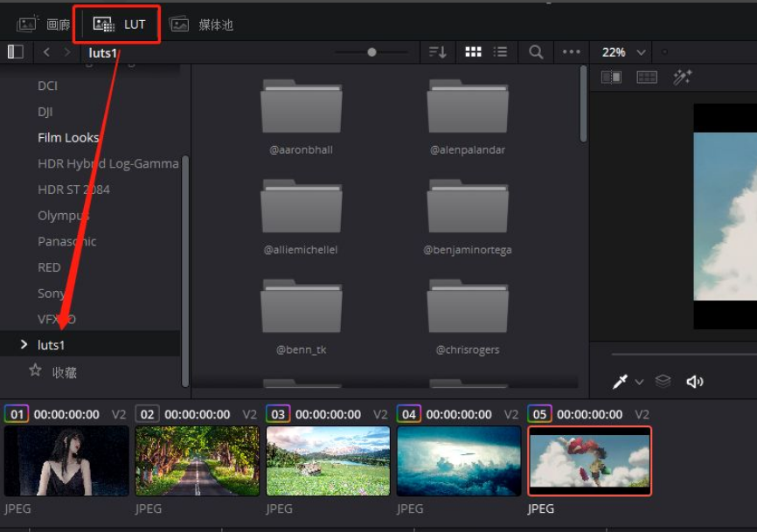
Task: Click clip number badge 03
Action: click(x=278, y=414)
